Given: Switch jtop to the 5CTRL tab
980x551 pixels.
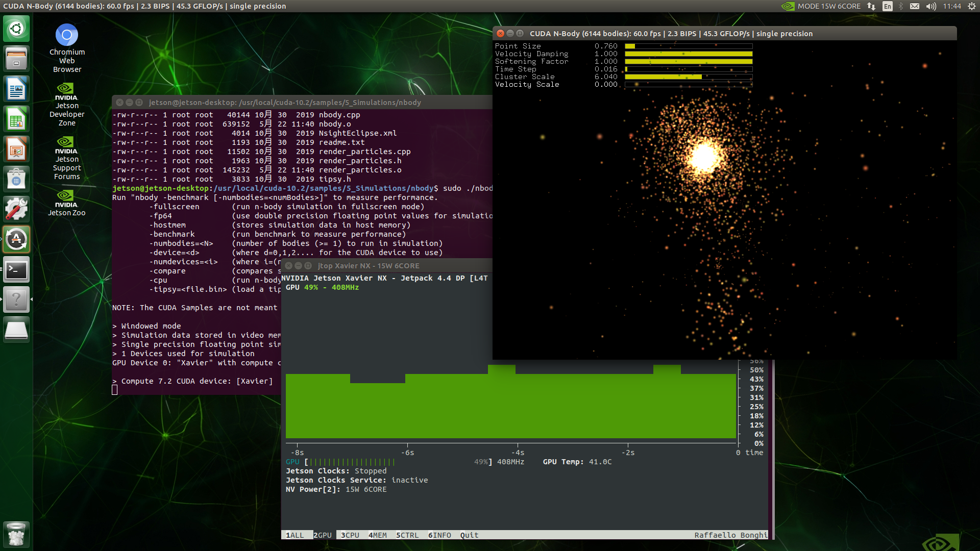Looking at the screenshot, I should click(407, 535).
